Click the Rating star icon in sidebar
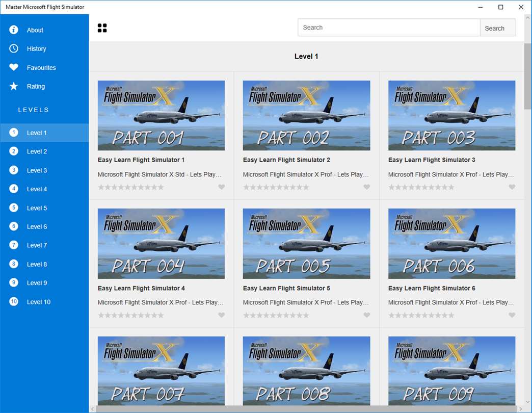Viewport: 532px width, 413px height. pos(14,86)
